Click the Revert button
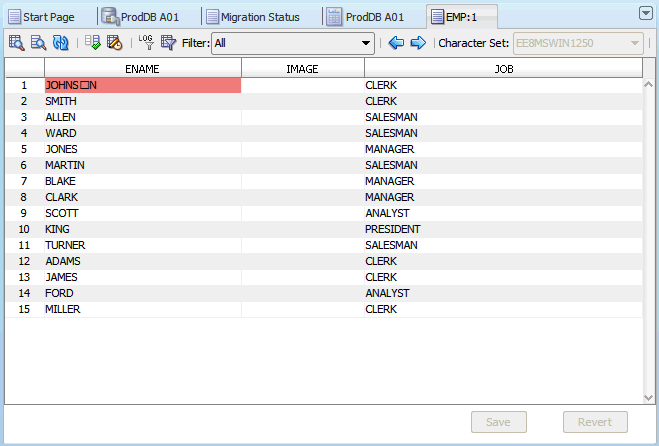Screen dimensions: 659x446 coord(595,422)
